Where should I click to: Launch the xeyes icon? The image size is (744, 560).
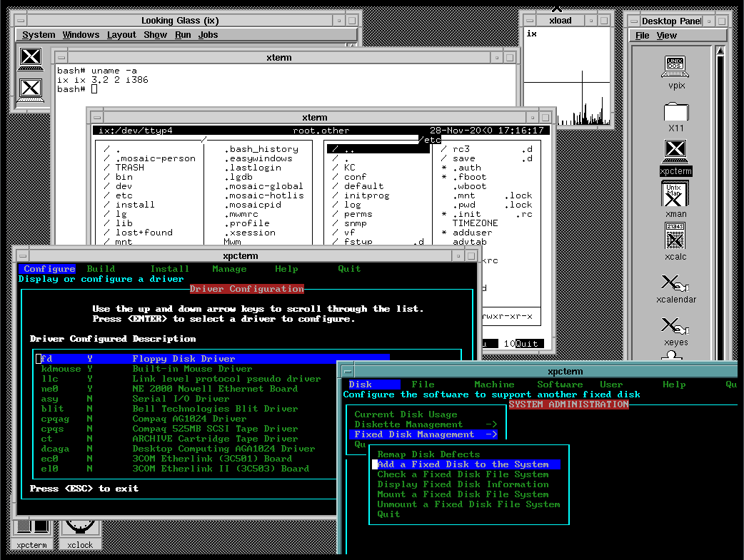click(x=675, y=327)
